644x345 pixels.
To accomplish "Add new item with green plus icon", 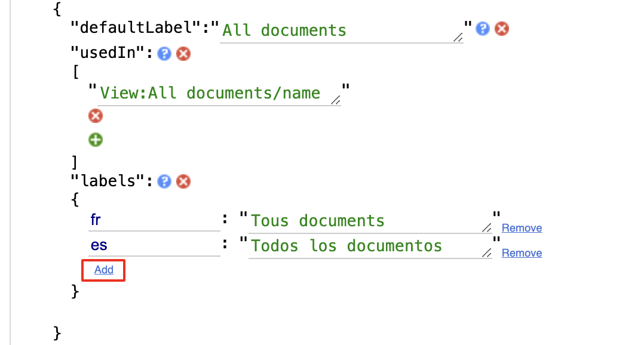I will coord(96,140).
